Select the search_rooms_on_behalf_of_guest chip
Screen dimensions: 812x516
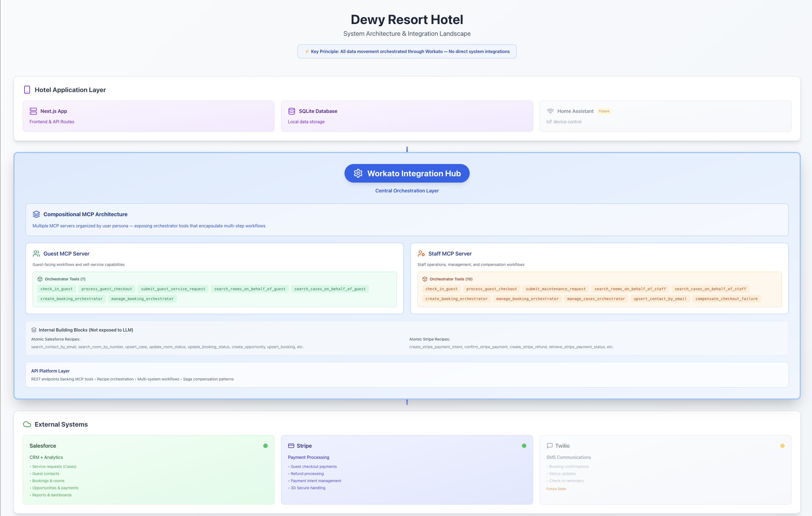point(250,289)
